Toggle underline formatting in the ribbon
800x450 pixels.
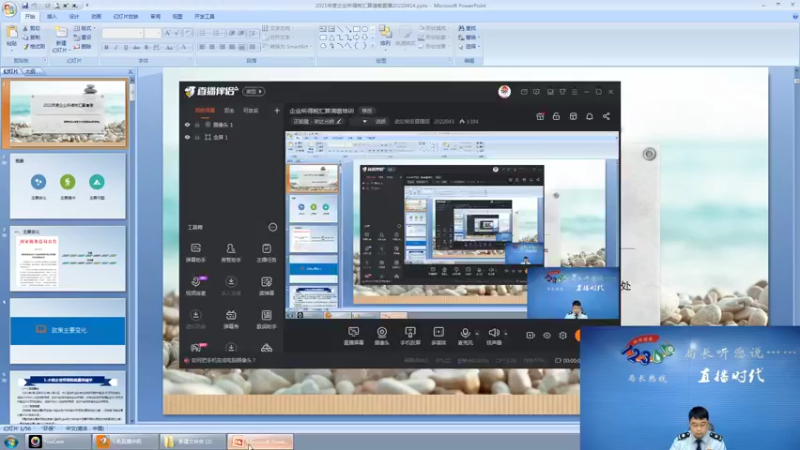pyautogui.click(x=126, y=47)
